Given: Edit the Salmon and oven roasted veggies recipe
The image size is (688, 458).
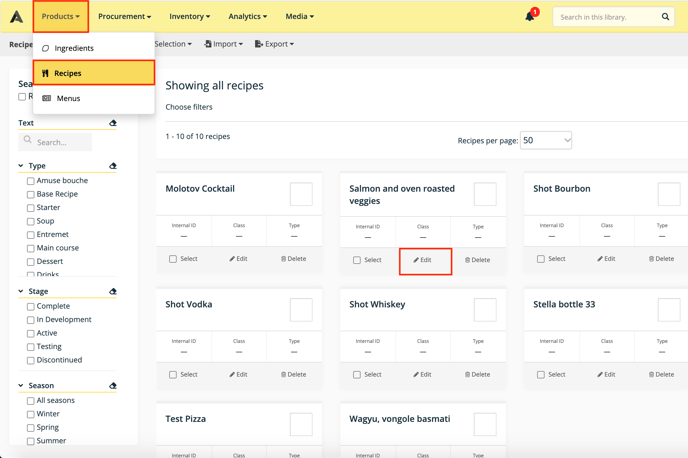Looking at the screenshot, I should point(423,260).
